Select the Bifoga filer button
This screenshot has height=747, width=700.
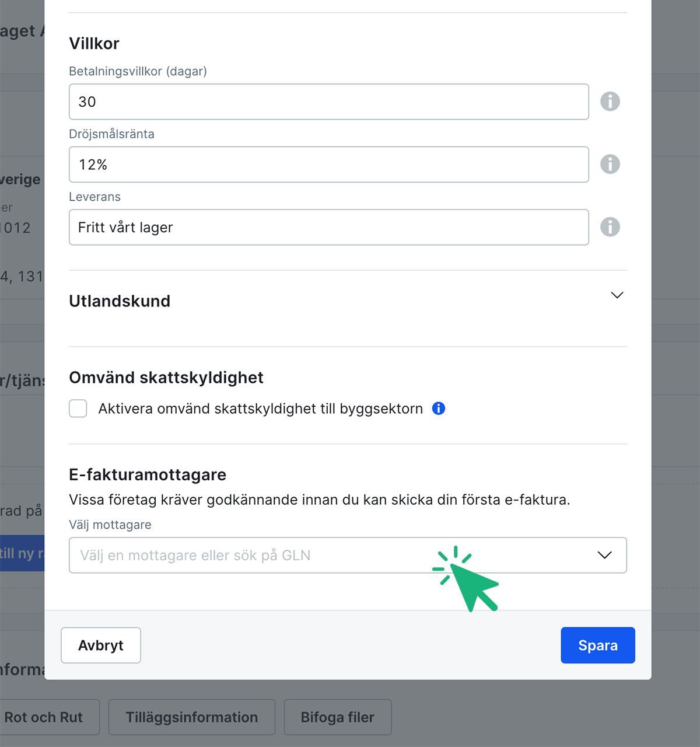coord(337,717)
